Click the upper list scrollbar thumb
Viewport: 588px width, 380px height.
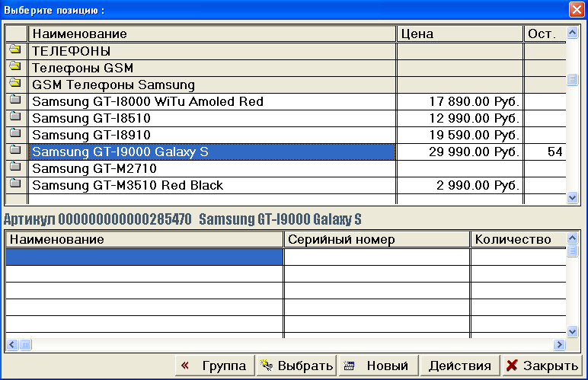click(572, 79)
